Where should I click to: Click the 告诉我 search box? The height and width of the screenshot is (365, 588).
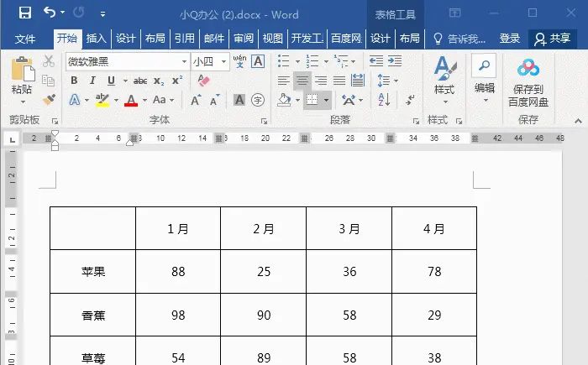pyautogui.click(x=459, y=39)
